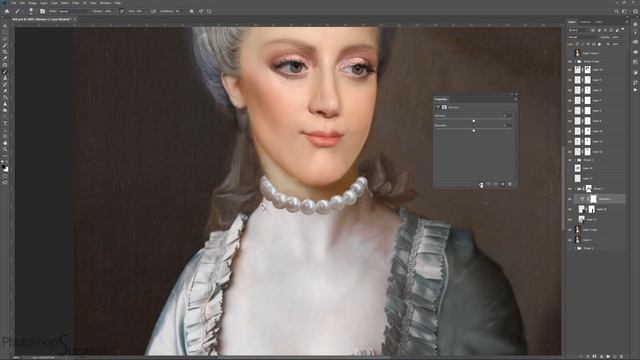Viewport: 640px width, 360px height.
Task: Open the Filter menu
Action: [x=76, y=3]
